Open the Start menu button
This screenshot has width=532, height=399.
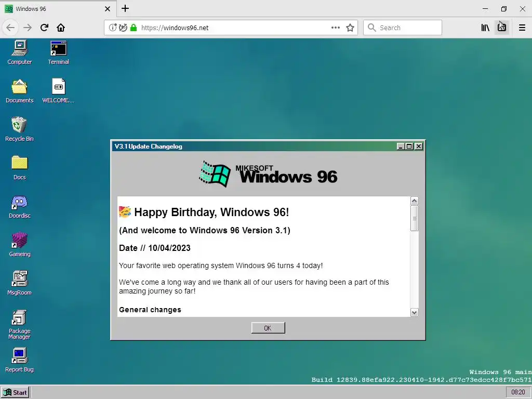click(x=15, y=393)
